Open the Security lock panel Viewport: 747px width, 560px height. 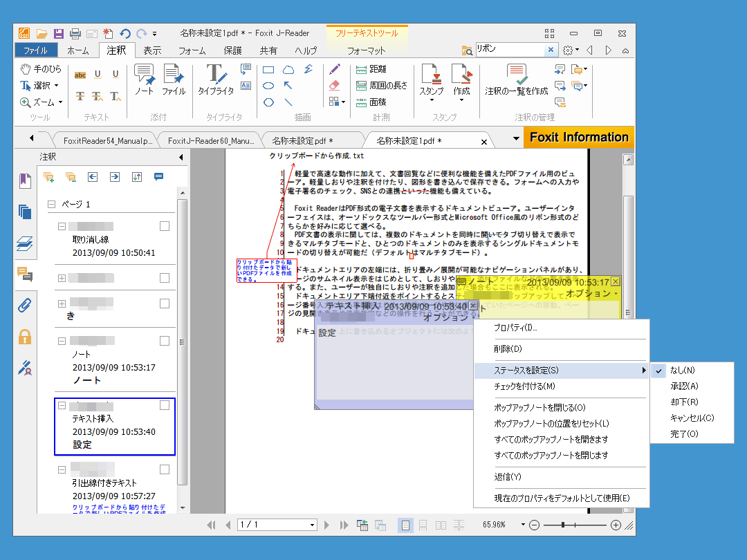tap(25, 337)
